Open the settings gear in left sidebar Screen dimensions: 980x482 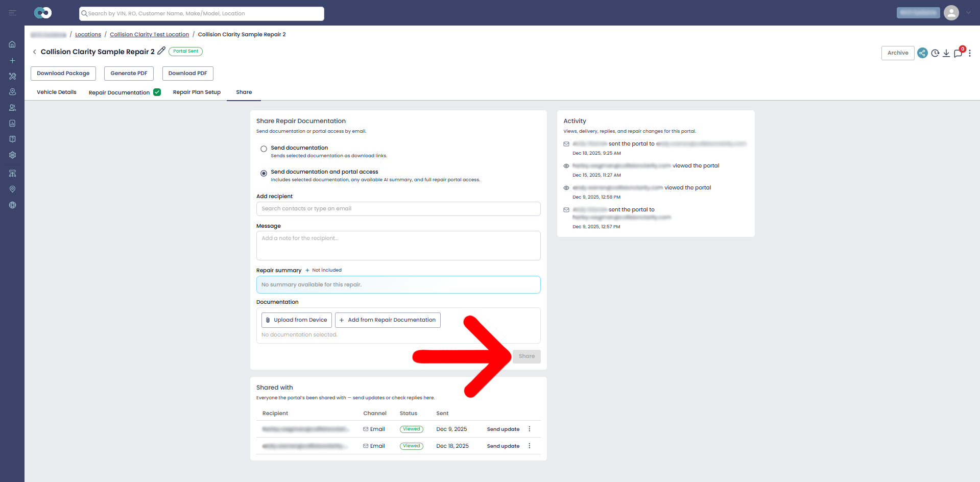coord(12,155)
